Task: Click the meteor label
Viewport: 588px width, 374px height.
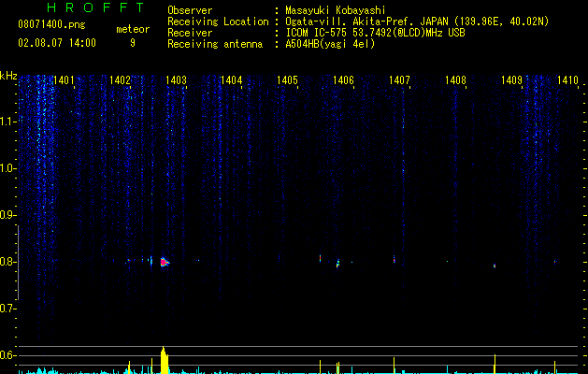Action: [133, 29]
